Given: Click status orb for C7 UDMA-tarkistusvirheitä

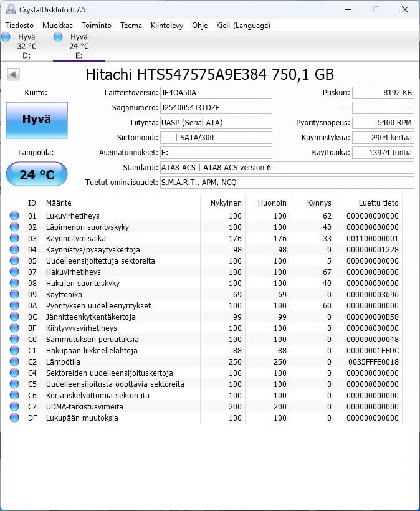Looking at the screenshot, I should tap(14, 406).
